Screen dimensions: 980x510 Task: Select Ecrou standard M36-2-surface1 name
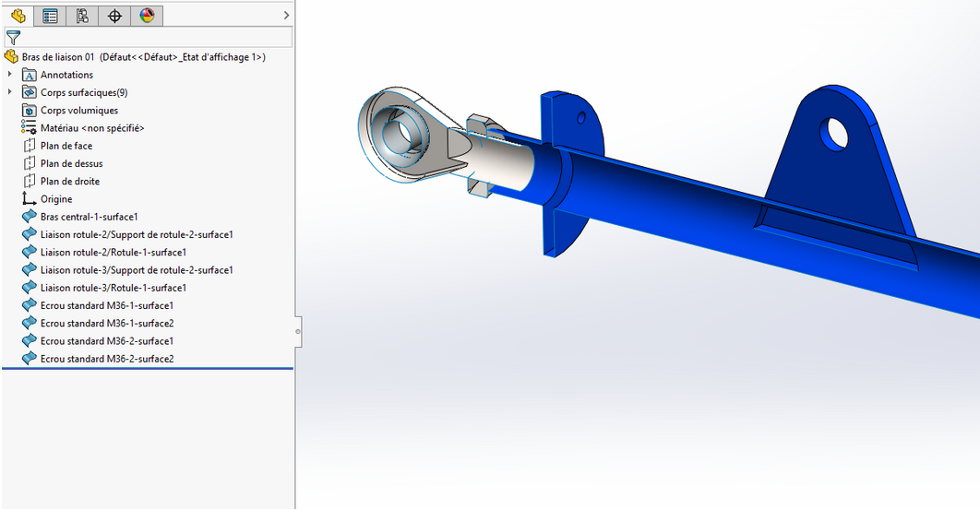tap(107, 341)
